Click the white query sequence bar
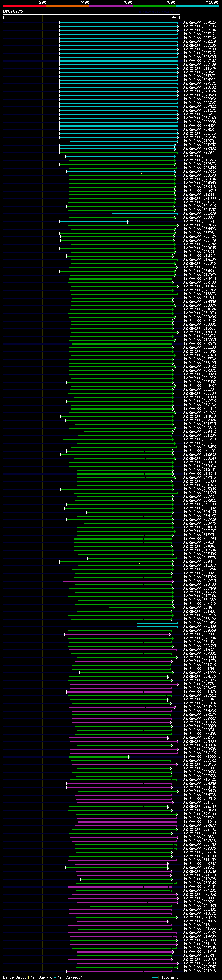The width and height of the screenshot is (222, 980). 92,14
